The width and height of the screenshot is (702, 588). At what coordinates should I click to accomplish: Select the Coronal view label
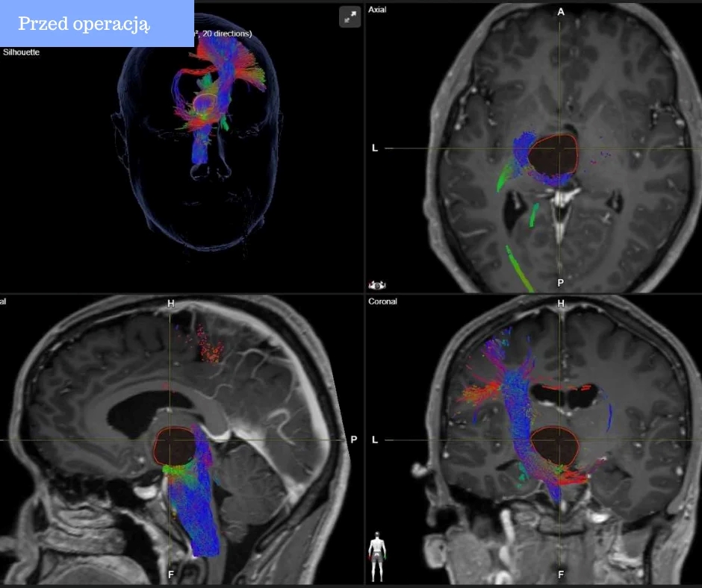[x=382, y=301]
